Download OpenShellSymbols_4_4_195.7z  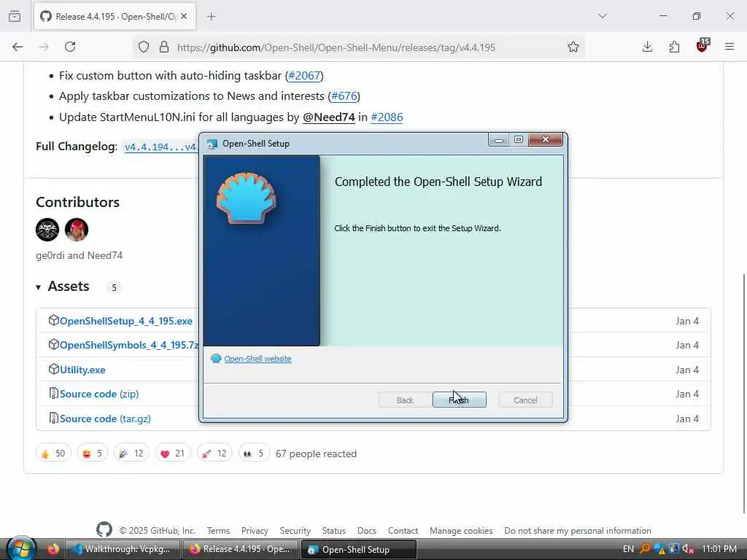[129, 345]
